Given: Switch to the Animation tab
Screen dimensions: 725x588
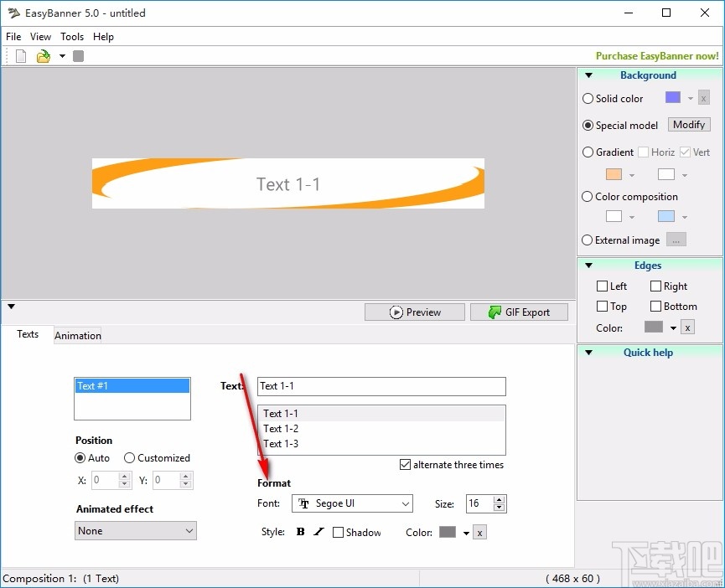Looking at the screenshot, I should (x=78, y=336).
